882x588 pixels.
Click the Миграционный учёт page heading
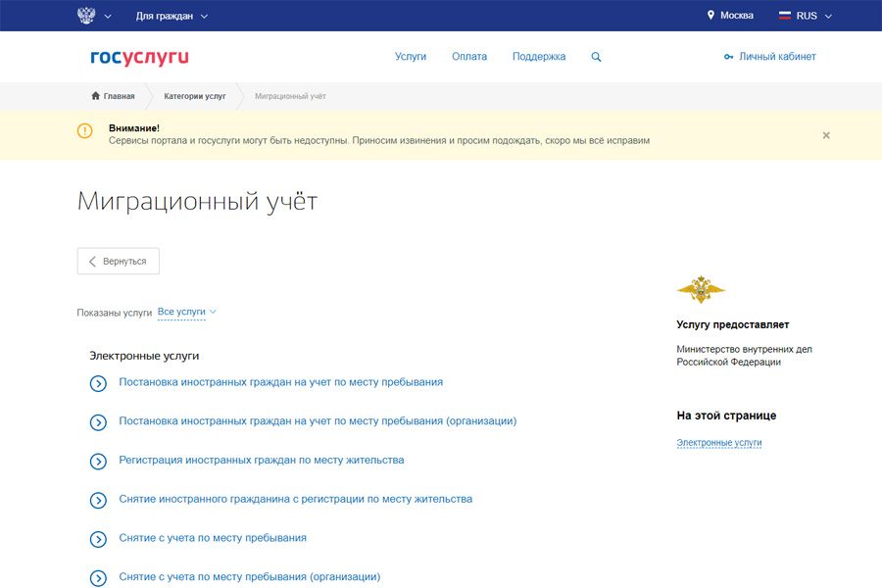(x=197, y=202)
